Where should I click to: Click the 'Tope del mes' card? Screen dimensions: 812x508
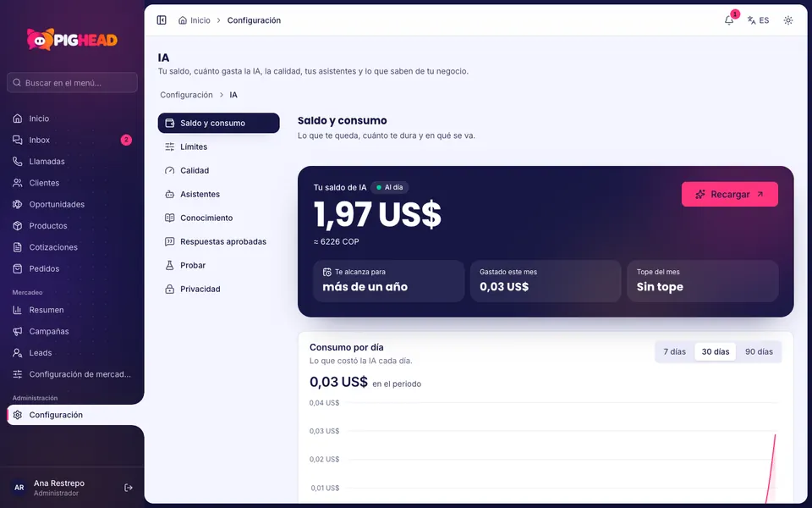tap(703, 281)
